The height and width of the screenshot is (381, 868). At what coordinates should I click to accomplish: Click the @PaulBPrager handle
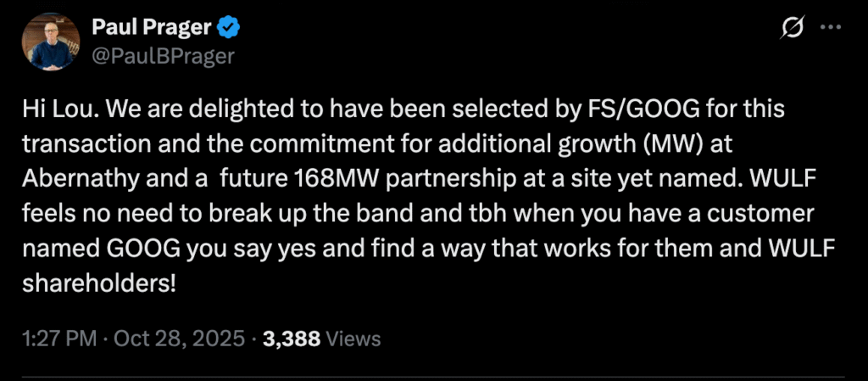tap(163, 57)
